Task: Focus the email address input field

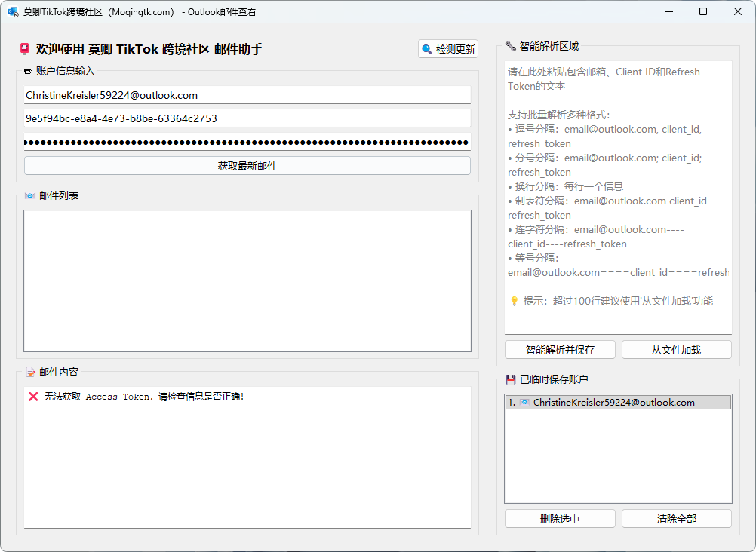Action: 247,95
